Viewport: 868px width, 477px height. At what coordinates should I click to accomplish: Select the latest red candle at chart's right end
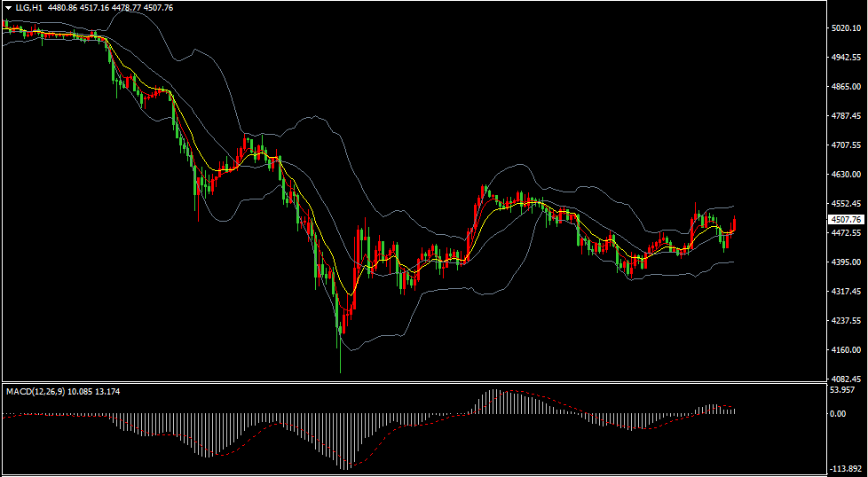[734, 224]
